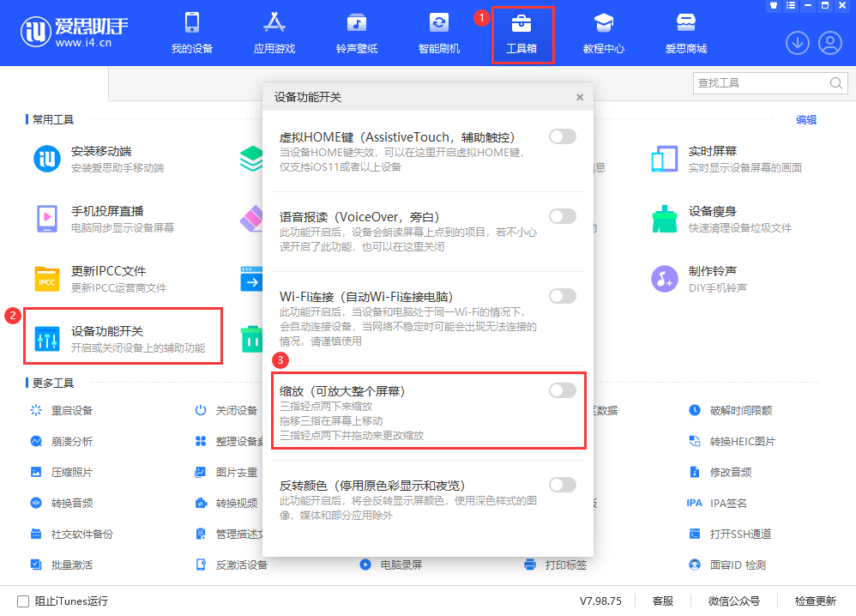This screenshot has width=856, height=616.
Task: Enable the 反转颜色 invert colors toggle
Action: coord(562,485)
